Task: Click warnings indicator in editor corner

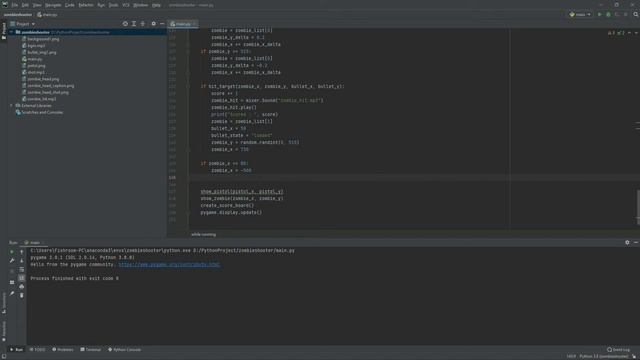Action: tap(616, 33)
